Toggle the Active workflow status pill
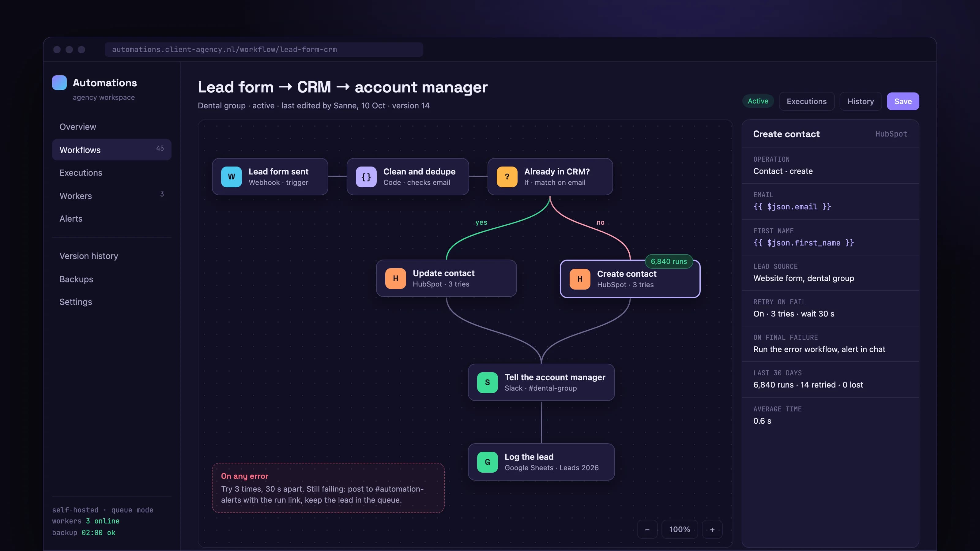Screen dimensions: 980x551 tap(758, 101)
